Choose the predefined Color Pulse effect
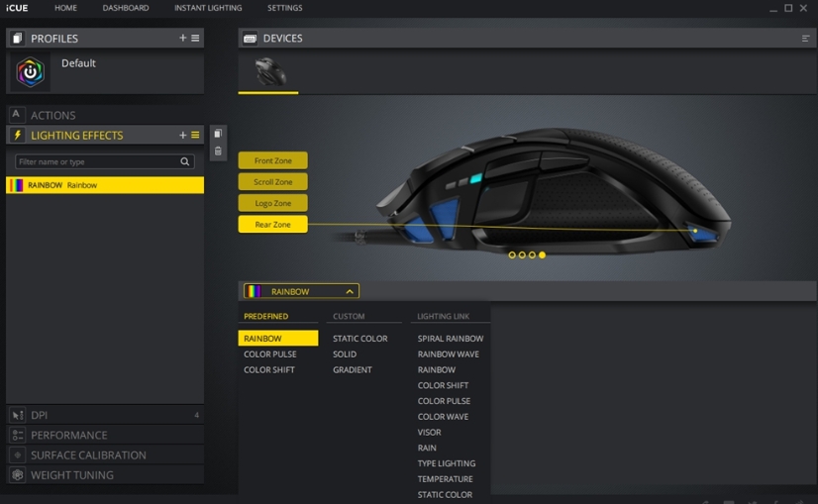818x504 pixels. (270, 353)
